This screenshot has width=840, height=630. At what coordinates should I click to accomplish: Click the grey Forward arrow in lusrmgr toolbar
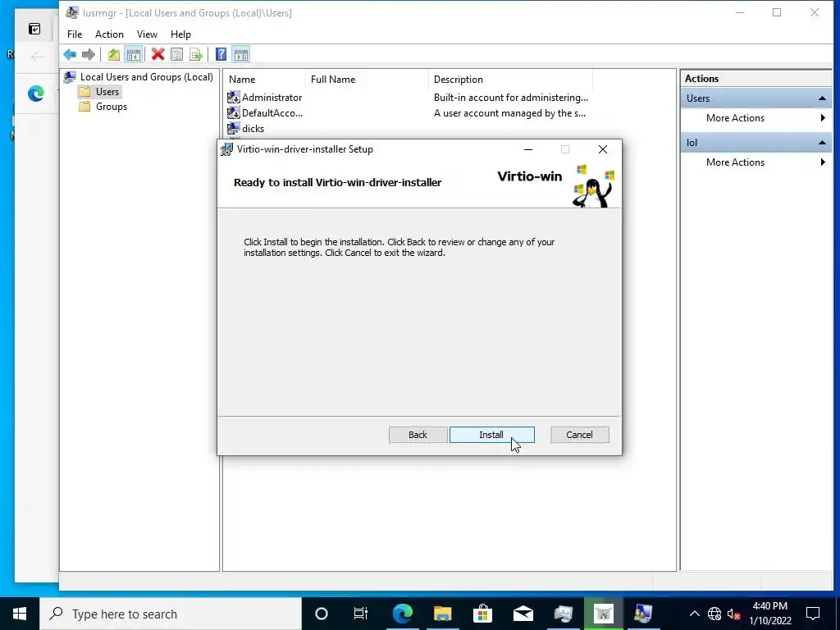tap(89, 54)
